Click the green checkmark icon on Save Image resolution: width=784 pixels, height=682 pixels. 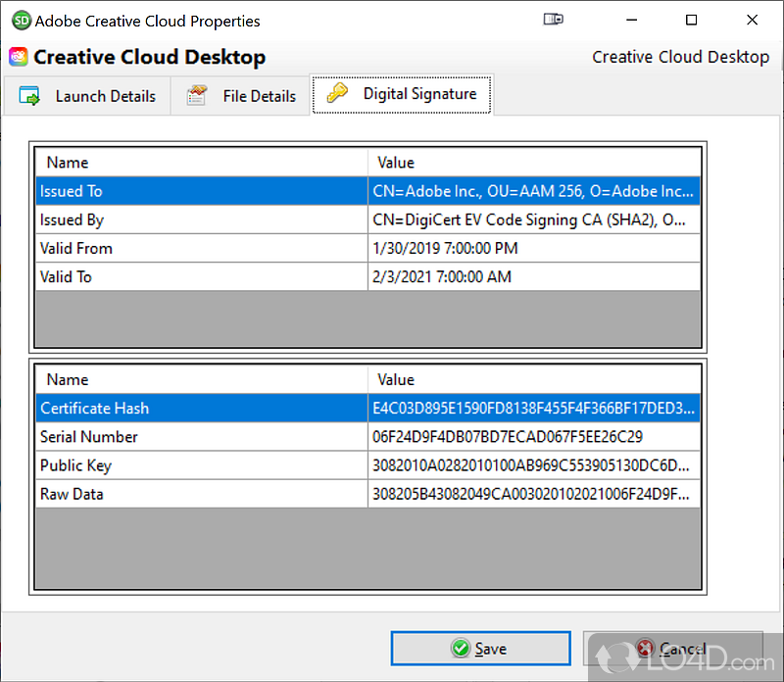click(460, 648)
